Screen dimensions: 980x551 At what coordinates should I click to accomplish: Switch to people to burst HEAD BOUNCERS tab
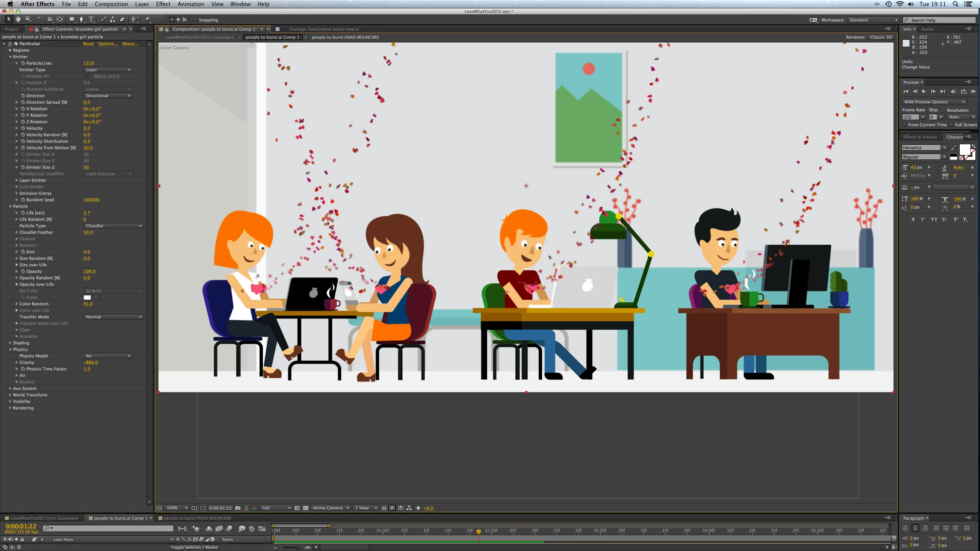point(197,518)
